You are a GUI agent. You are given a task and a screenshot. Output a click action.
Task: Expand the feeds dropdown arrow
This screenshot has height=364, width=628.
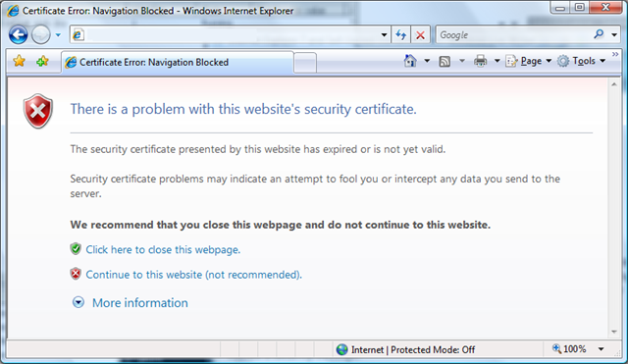tap(462, 61)
